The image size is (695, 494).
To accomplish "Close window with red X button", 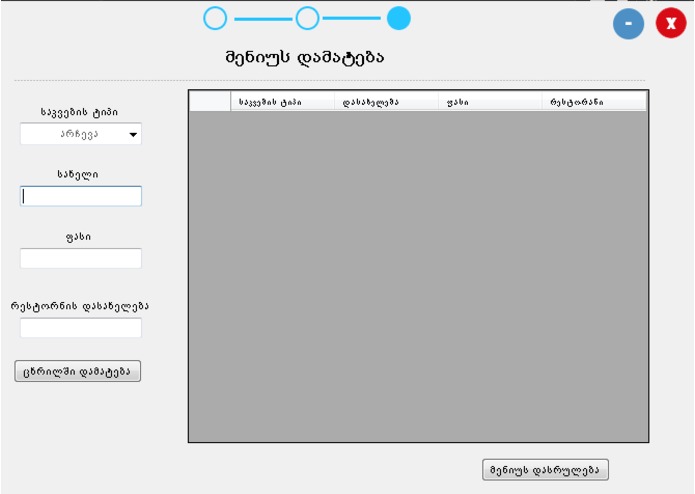I will coord(671,23).
